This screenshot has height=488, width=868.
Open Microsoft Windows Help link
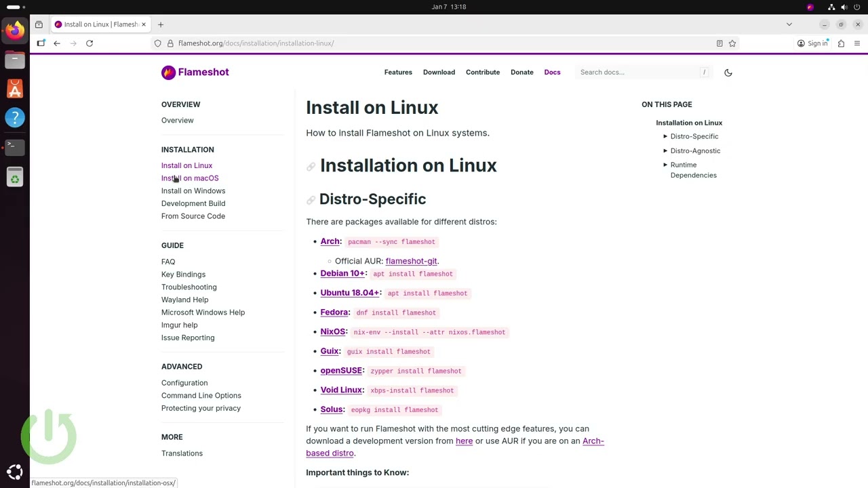203,312
